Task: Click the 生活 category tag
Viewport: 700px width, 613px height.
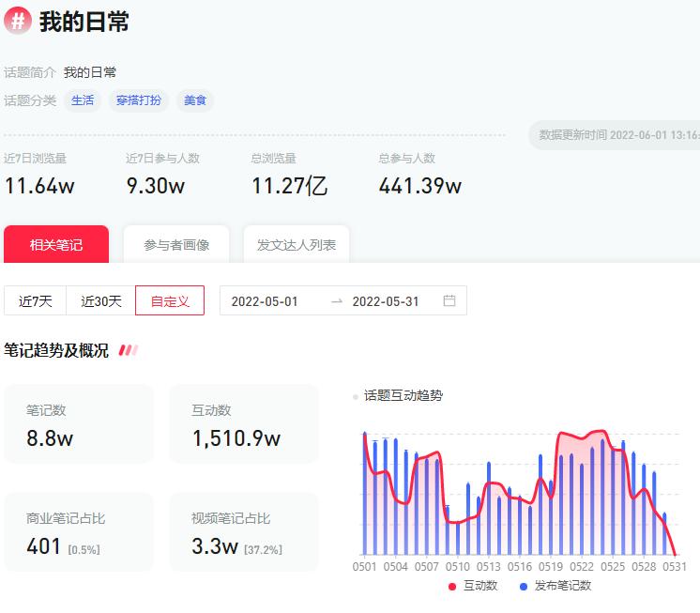Action: [83, 100]
